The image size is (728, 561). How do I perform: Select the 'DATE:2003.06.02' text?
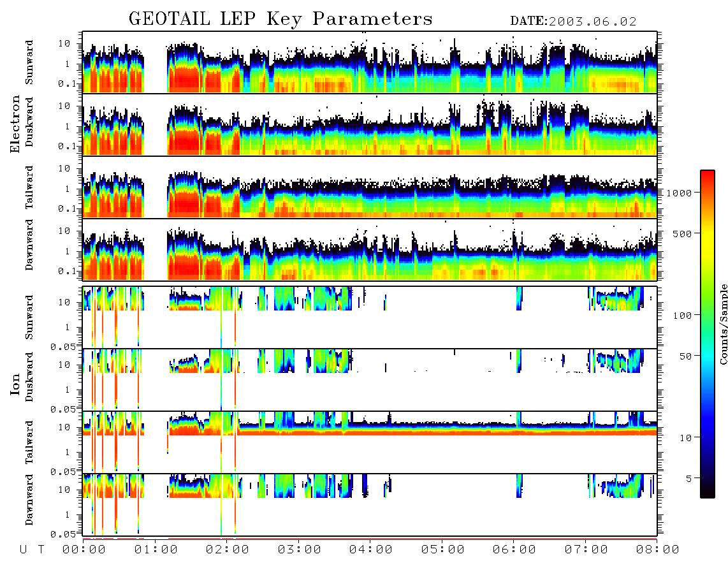pos(573,22)
